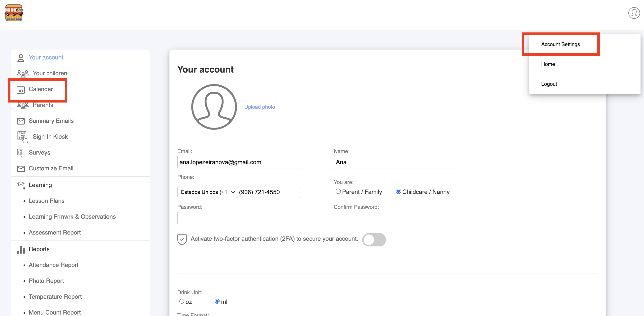Open the user profile avatar menu
This screenshot has height=316, width=644.
(634, 13)
